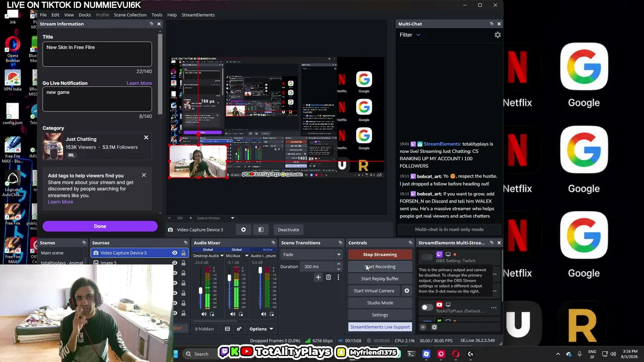Expand the Multi-Chat Filter dropdown
The image size is (644, 362).
pos(410,35)
